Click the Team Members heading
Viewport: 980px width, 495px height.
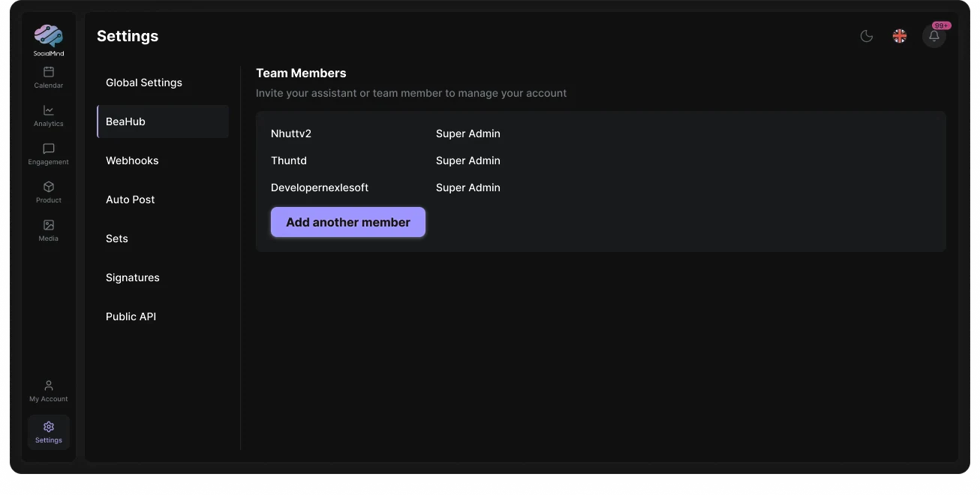[x=301, y=73]
